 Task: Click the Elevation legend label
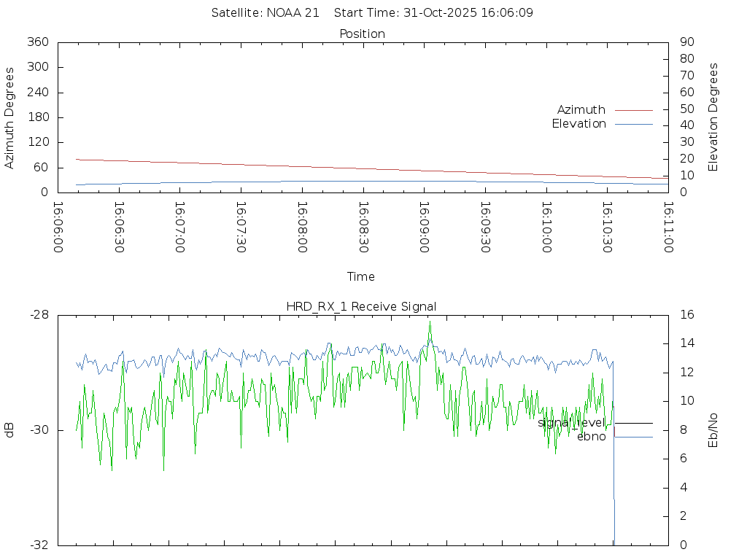[x=578, y=124]
